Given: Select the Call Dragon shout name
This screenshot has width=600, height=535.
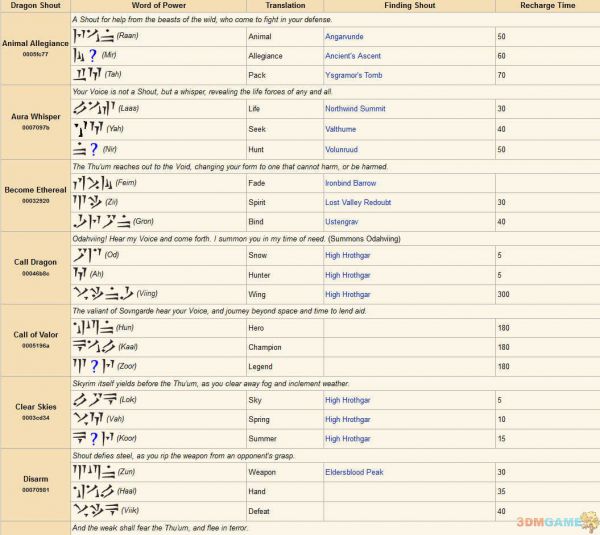Looking at the screenshot, I should point(35,262).
